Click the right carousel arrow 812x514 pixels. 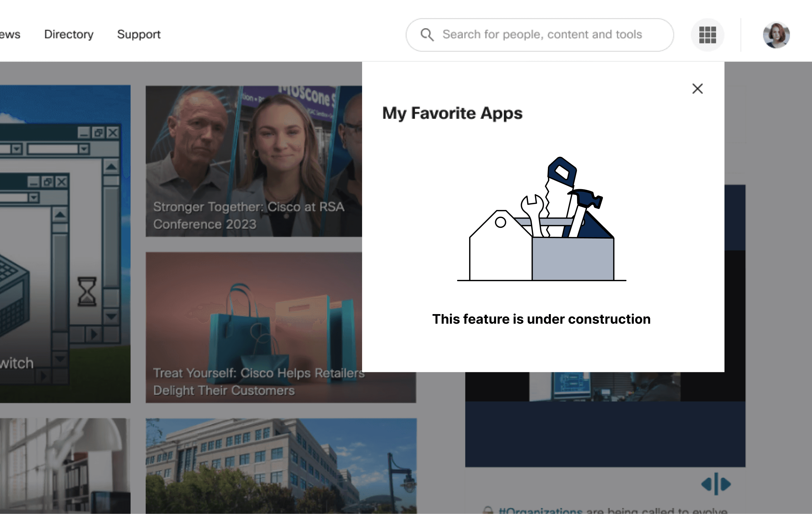[726, 484]
